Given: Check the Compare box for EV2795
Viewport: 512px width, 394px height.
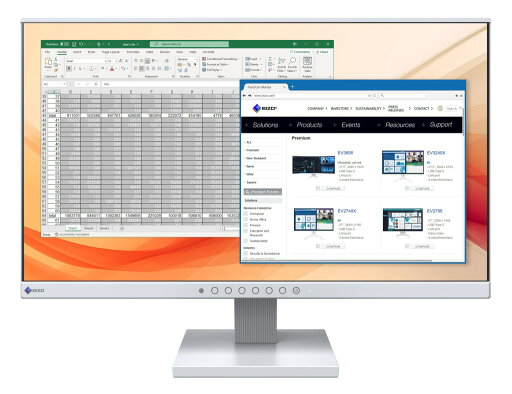Looking at the screenshot, I should [x=407, y=246].
